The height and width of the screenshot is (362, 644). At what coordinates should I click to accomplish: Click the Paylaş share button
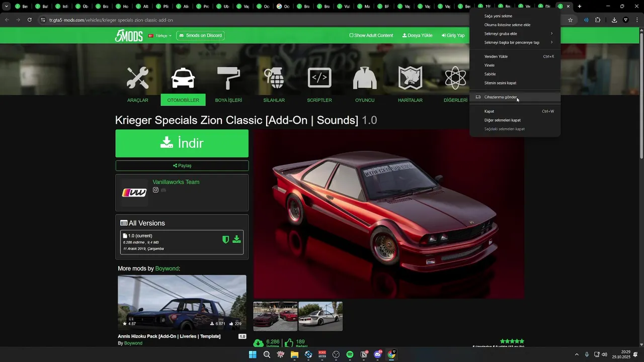182,165
